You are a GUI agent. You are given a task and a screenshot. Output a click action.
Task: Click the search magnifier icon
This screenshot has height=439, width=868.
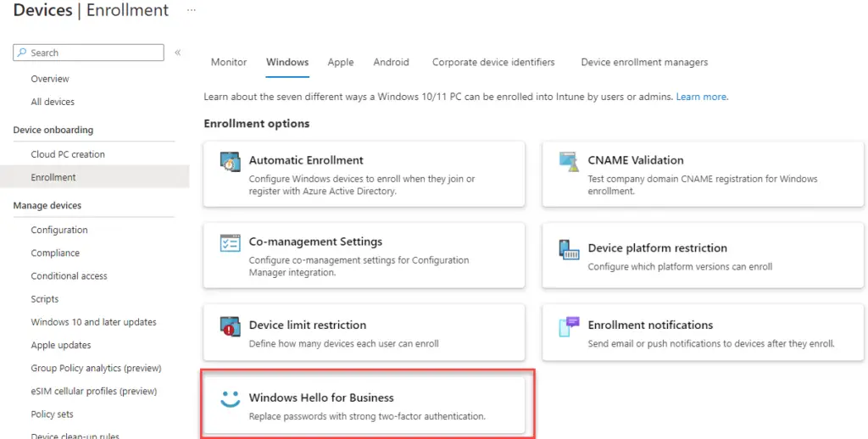[x=21, y=53]
